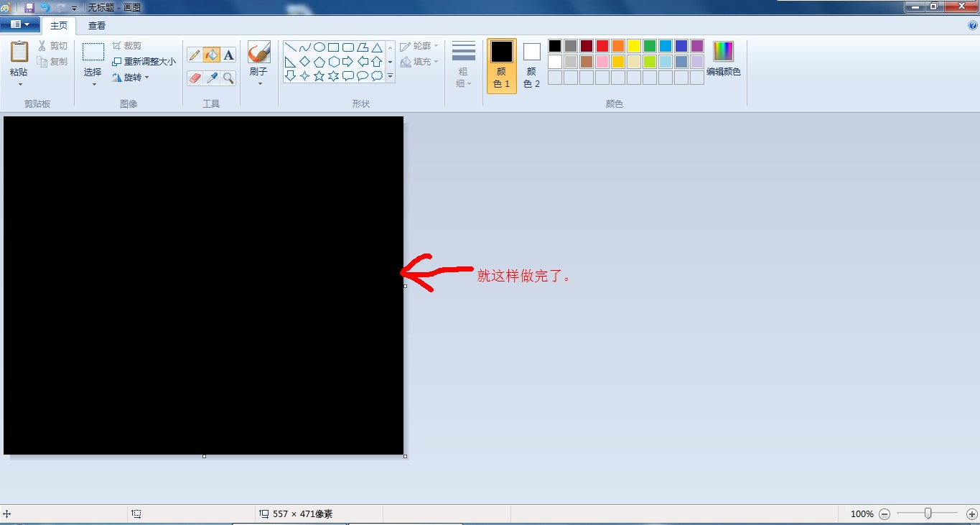Click the 刷子 brush button
Viewport: 980px width, 525px height.
[x=259, y=58]
